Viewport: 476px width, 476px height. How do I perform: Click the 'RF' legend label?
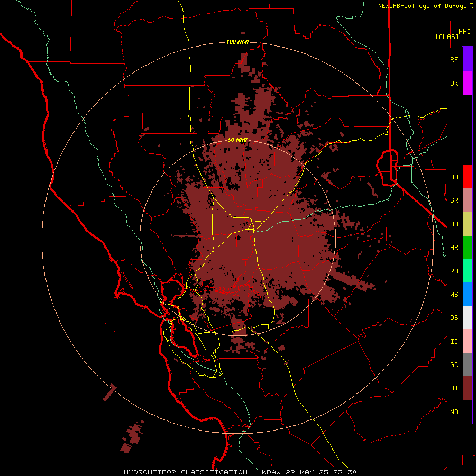[x=454, y=59]
